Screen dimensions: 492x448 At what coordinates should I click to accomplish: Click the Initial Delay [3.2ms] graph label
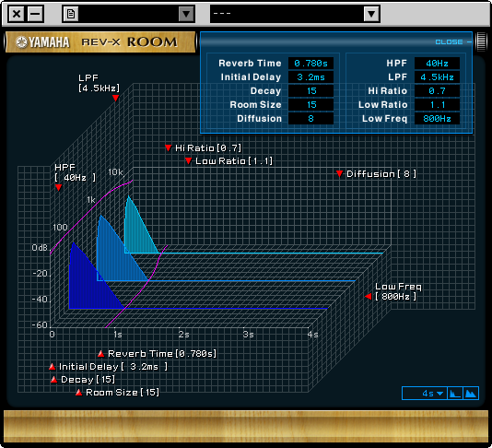pyautogui.click(x=113, y=367)
